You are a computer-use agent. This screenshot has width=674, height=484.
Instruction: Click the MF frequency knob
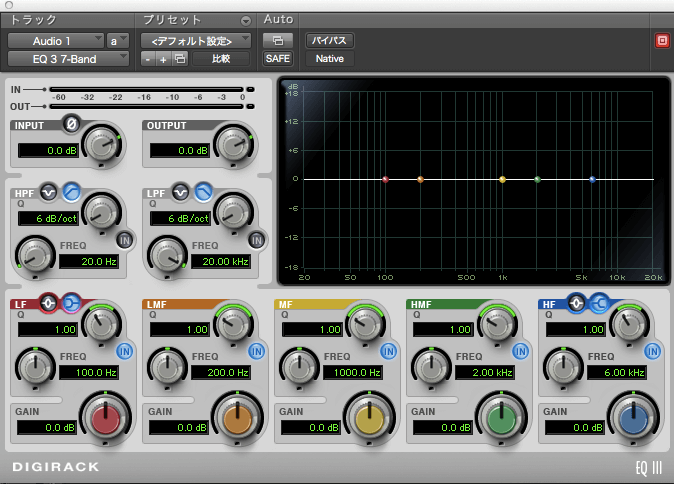tap(300, 368)
